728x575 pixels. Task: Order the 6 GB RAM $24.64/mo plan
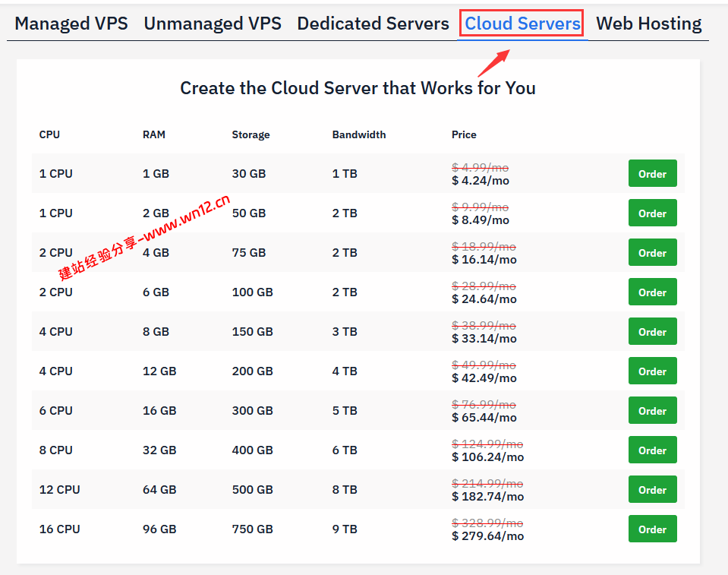[x=652, y=292]
